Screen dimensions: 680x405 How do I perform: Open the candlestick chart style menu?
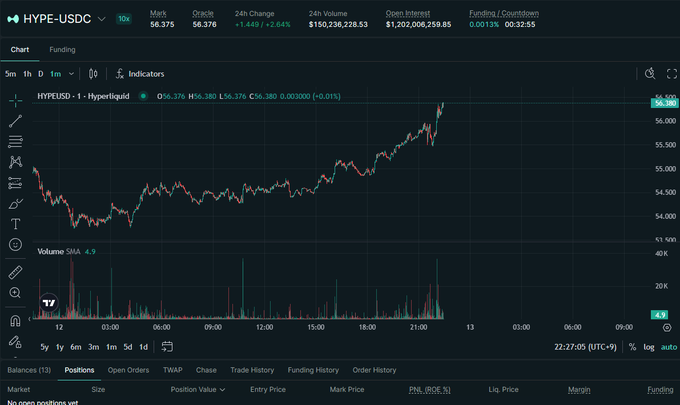pos(93,74)
